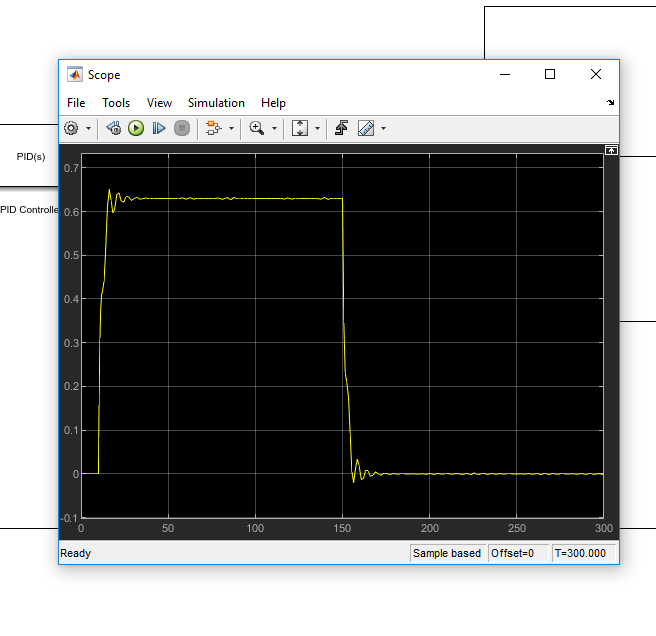This screenshot has width=656, height=636.
Task: Select the PID(s) block in Simulink model
Action: [31, 156]
